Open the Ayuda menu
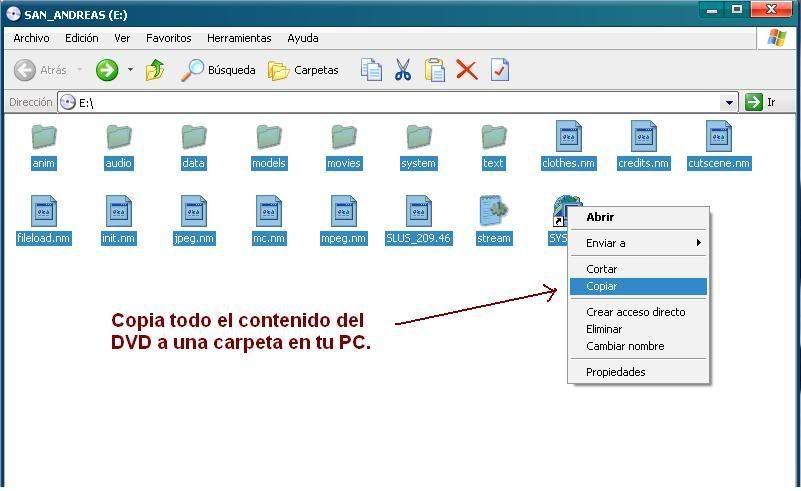This screenshot has width=801, height=491. [x=303, y=38]
